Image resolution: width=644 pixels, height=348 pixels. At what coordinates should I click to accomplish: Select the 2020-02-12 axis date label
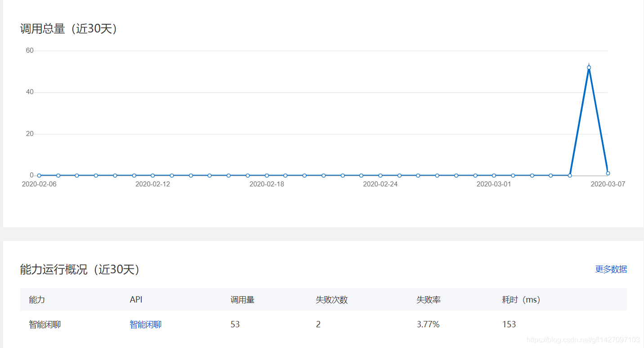153,184
